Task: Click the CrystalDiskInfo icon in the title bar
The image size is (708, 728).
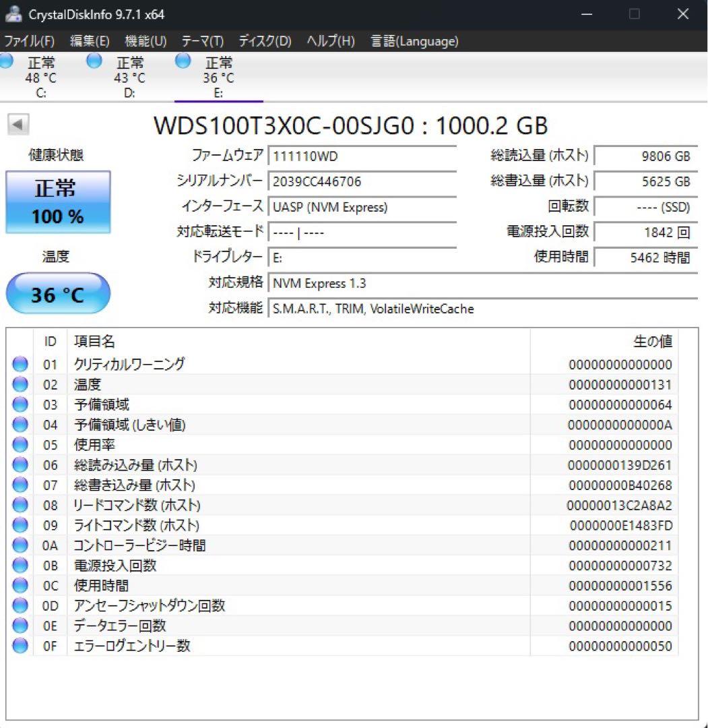Action: pyautogui.click(x=15, y=13)
